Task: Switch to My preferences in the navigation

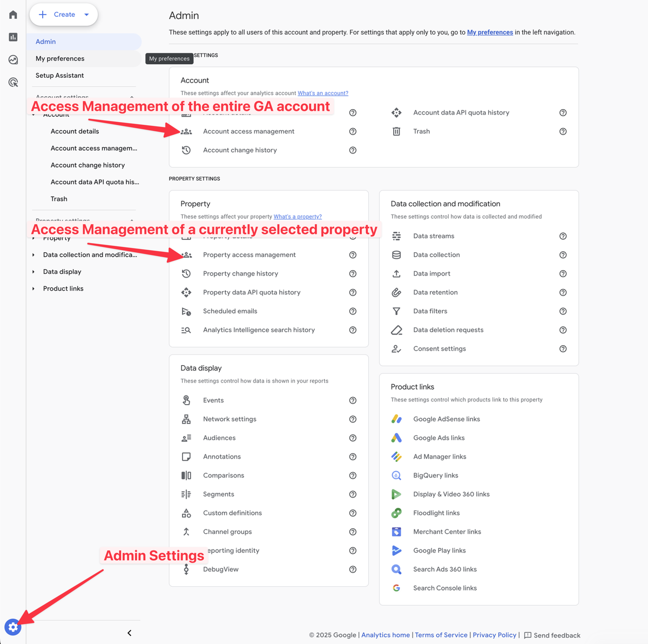Action: point(60,58)
